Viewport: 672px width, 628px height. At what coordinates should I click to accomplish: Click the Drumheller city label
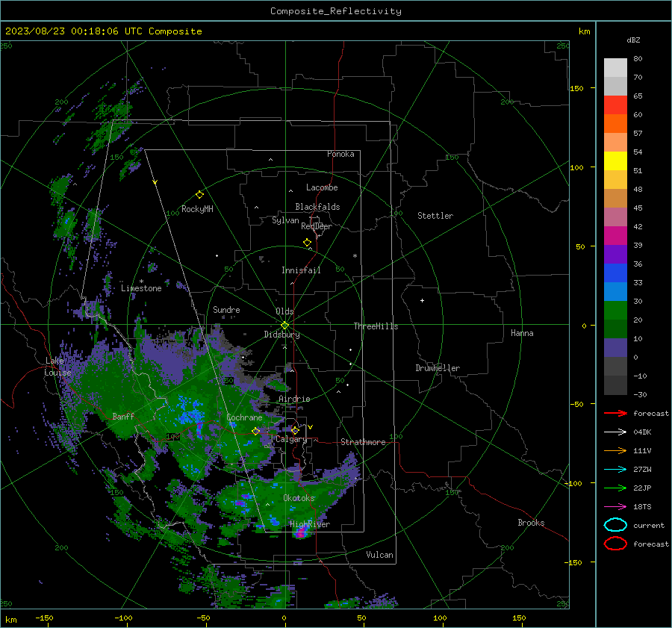click(438, 368)
